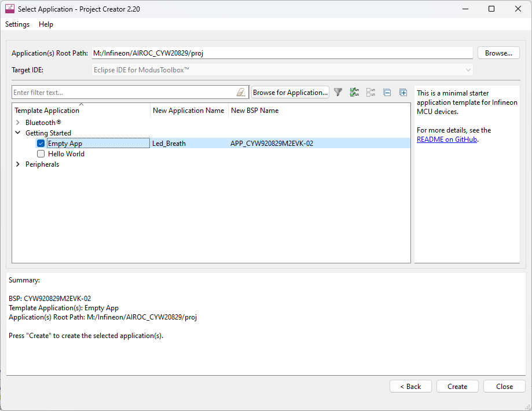The width and height of the screenshot is (532, 411).
Task: Click the Browse... button for root path
Action: click(x=498, y=53)
